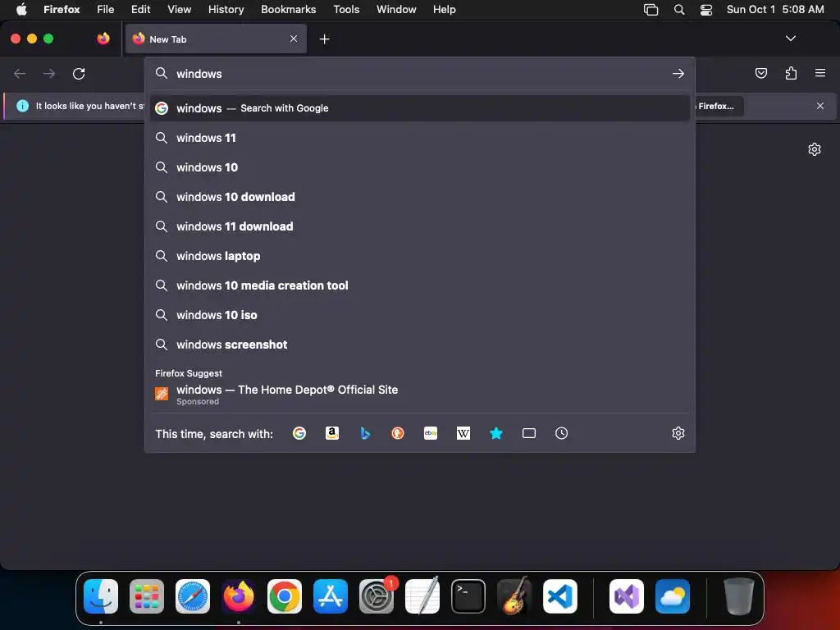The height and width of the screenshot is (630, 840).
Task: Open a new tab with plus button
Action: click(324, 39)
